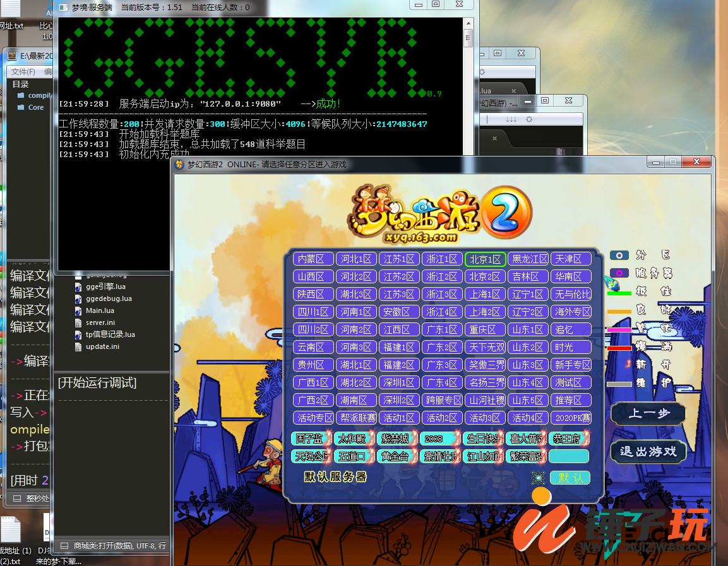Screen dimensions: 728x566
Task: Pick the 浙江1区 region
Action: (x=442, y=259)
